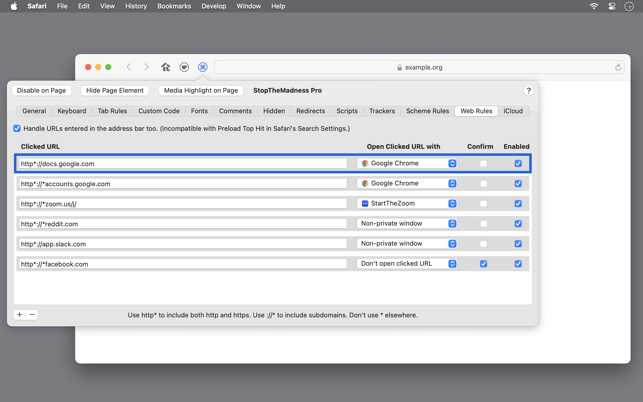Open the Apple menu
This screenshot has height=402, width=643.
pos(14,6)
